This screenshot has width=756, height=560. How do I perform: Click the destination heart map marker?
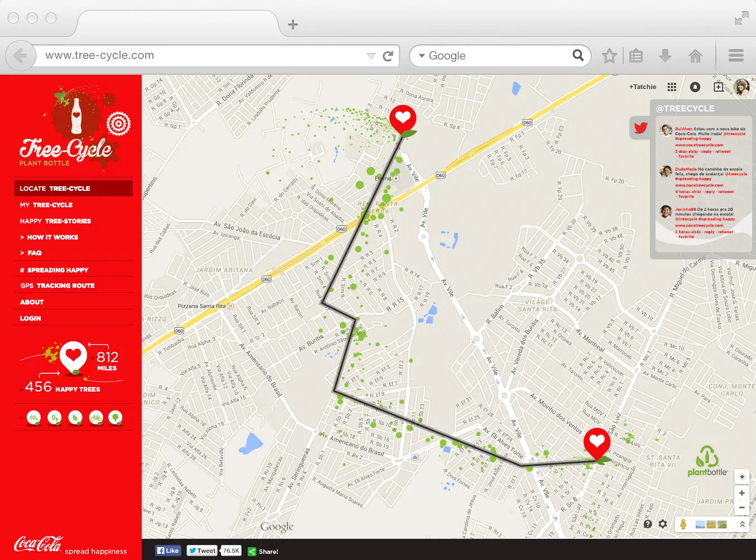(597, 445)
